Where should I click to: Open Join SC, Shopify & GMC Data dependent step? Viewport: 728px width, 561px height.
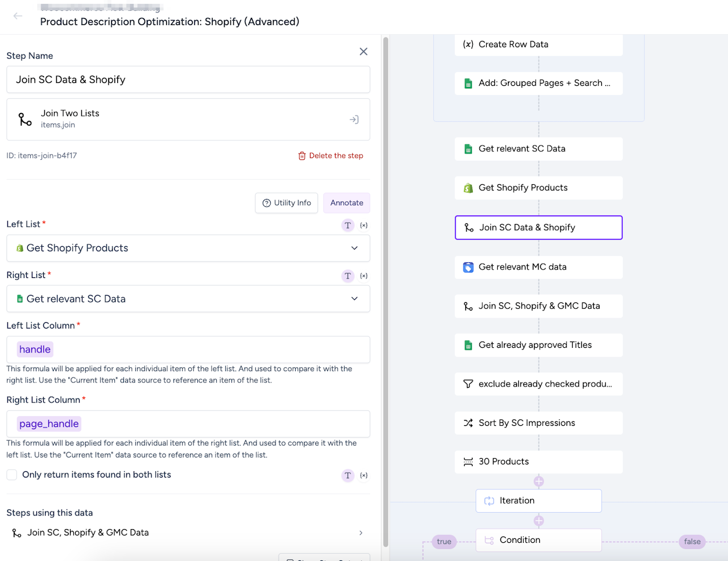pyautogui.click(x=188, y=533)
